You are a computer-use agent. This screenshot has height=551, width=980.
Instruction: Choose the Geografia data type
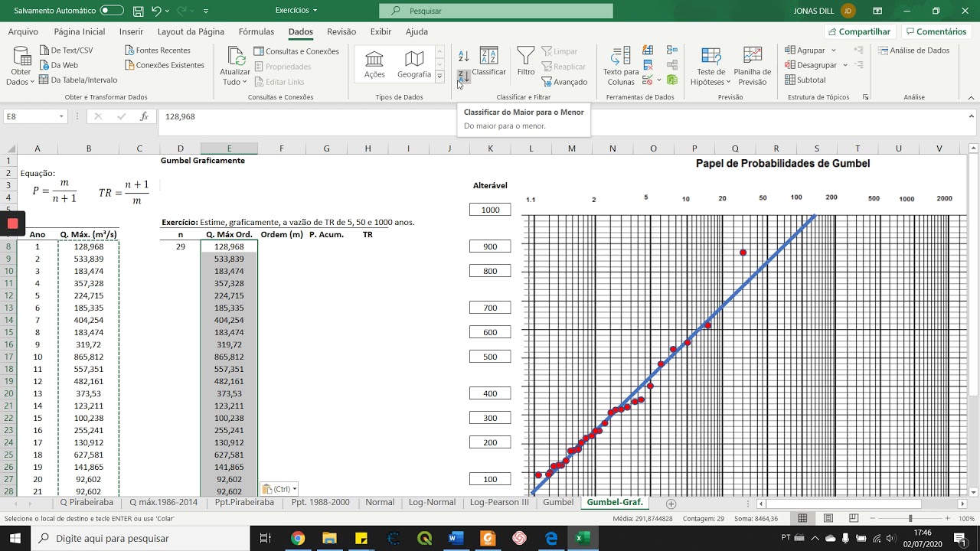click(414, 64)
